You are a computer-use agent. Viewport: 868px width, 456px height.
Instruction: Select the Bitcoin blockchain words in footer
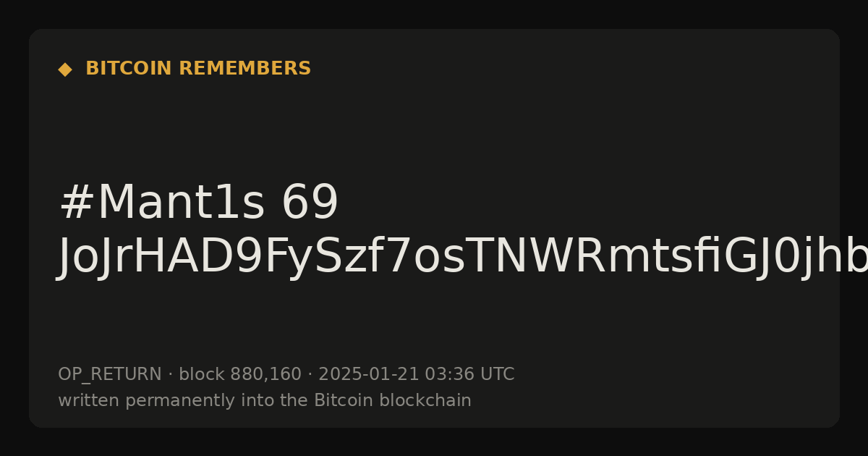point(393,401)
